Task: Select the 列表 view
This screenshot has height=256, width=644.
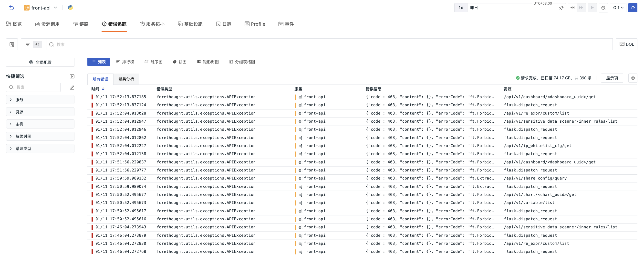Action: [99, 62]
